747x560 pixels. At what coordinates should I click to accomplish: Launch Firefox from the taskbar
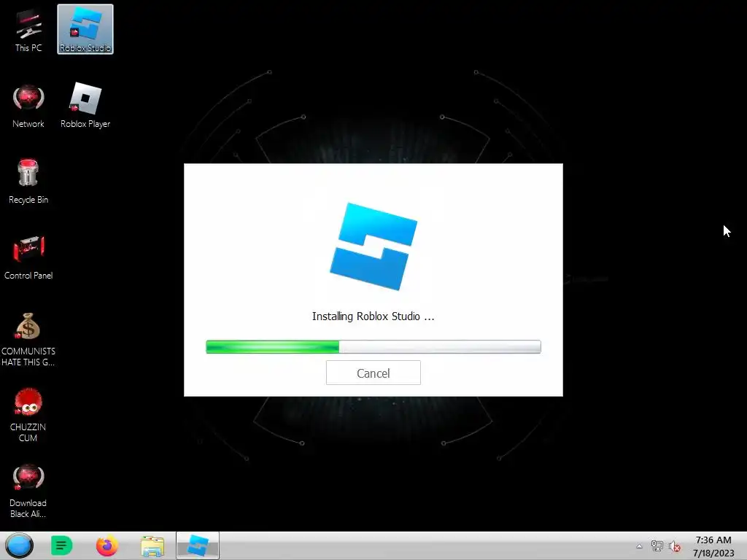click(x=107, y=545)
